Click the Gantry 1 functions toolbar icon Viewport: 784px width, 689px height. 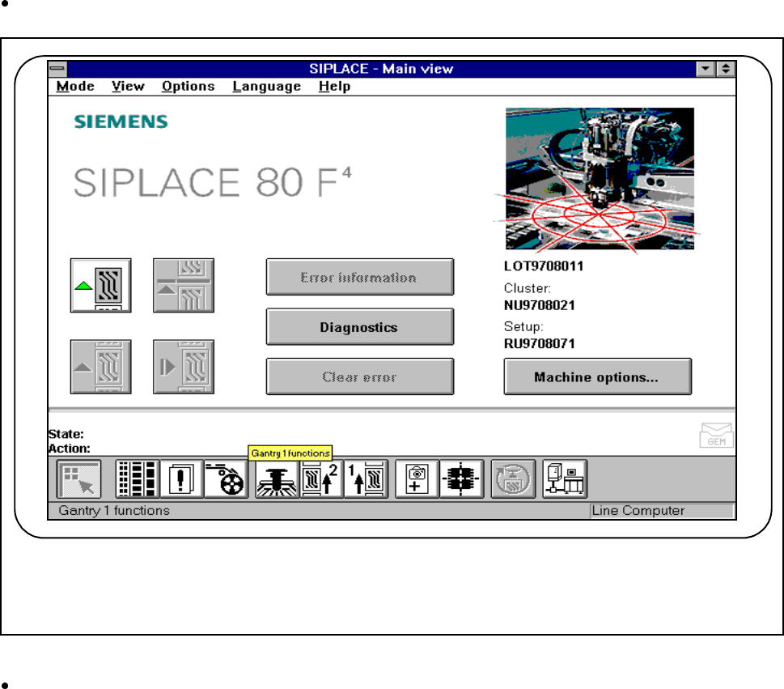pyautogui.click(x=278, y=479)
